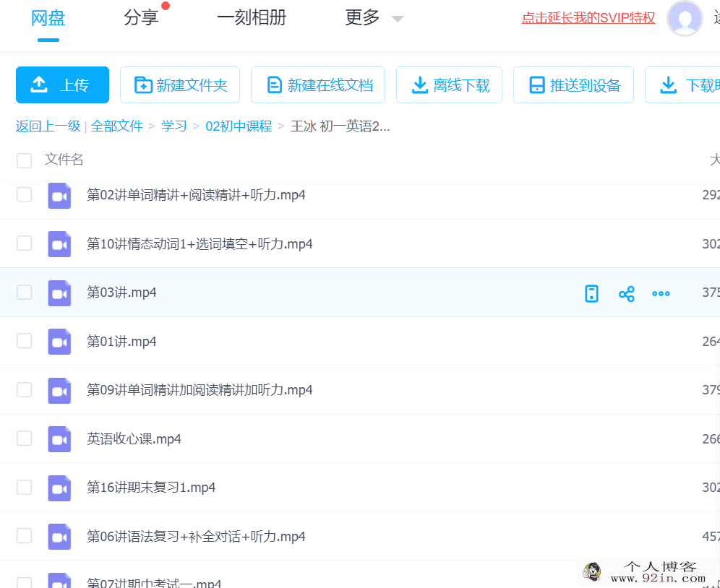Toggle the select-all checkbox beside 文件名

pyautogui.click(x=25, y=160)
